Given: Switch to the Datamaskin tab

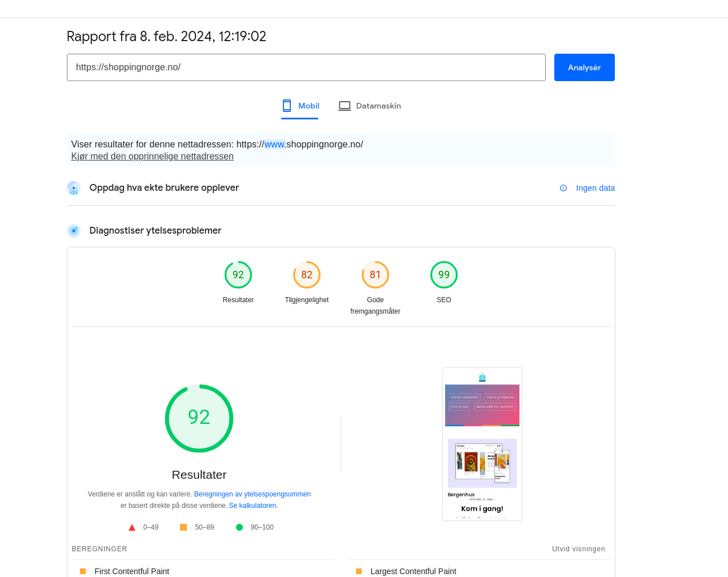Looking at the screenshot, I should 370,106.
